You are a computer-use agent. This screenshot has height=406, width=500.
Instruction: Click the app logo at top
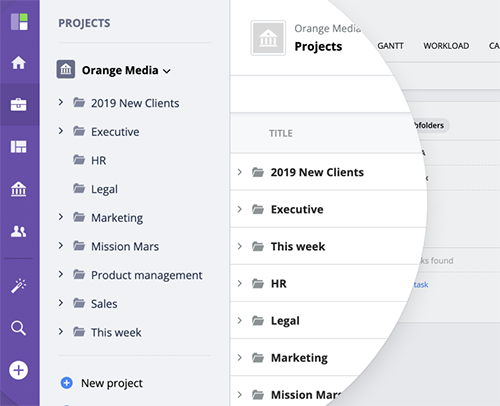coord(19,22)
